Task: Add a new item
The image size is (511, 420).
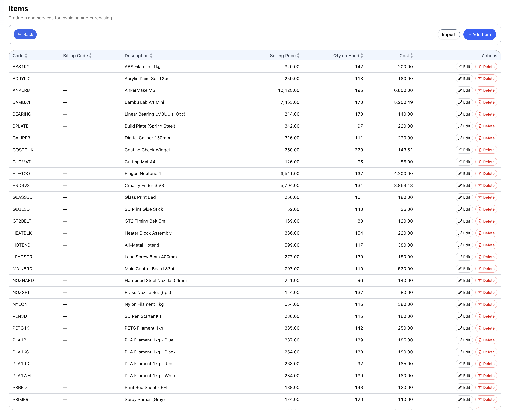Action: pyautogui.click(x=479, y=34)
